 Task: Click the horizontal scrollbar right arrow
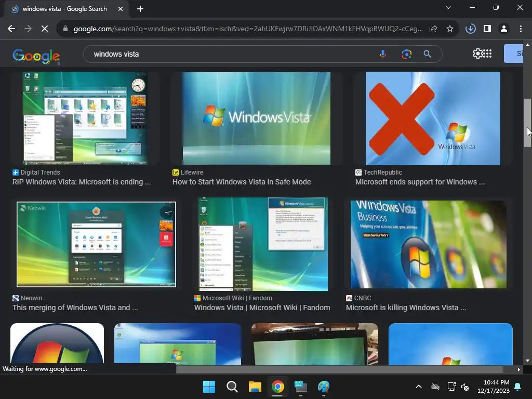tap(519, 369)
